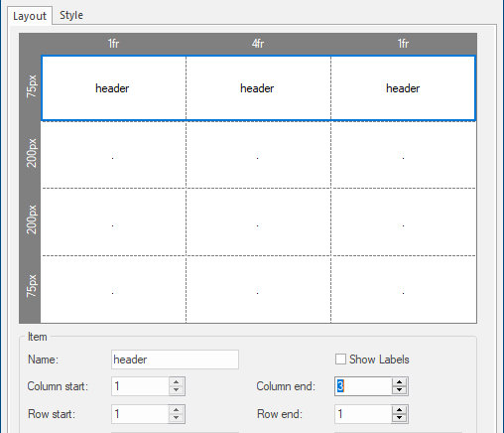
Task: Increase Column start with up arrow
Action: click(176, 381)
